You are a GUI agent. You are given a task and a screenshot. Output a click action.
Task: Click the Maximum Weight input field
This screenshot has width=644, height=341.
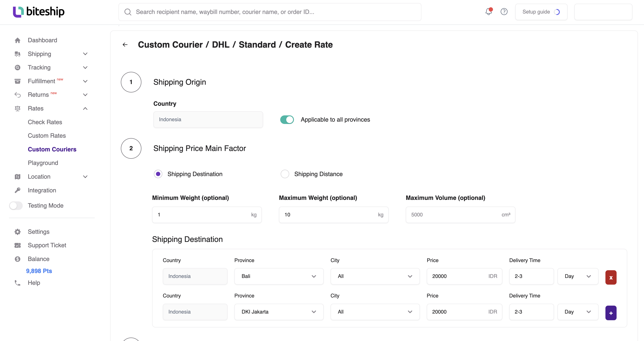[x=334, y=215]
